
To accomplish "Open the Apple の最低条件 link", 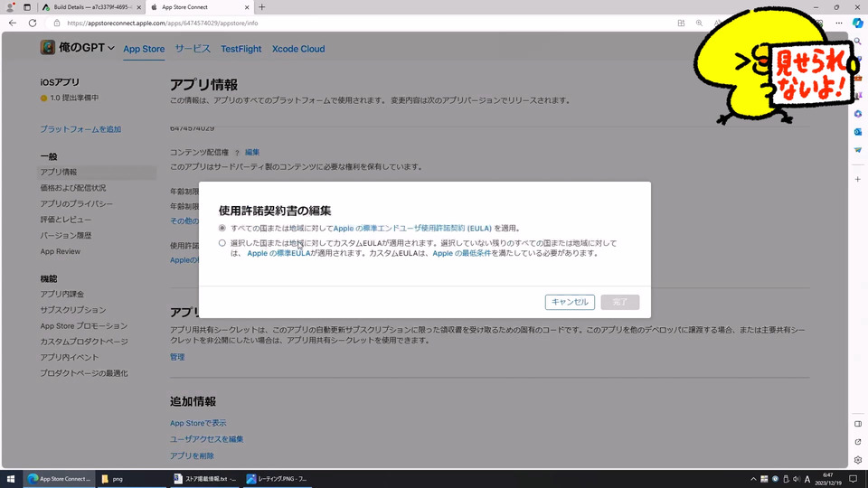I will click(462, 253).
